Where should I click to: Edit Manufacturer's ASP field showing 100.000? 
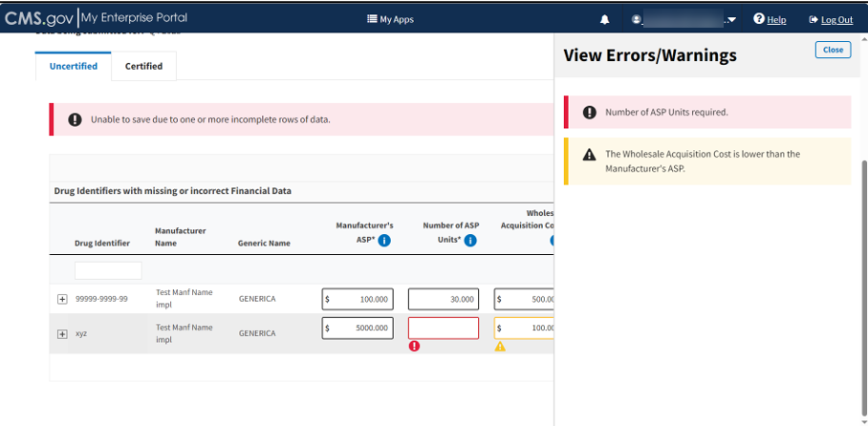coord(358,299)
